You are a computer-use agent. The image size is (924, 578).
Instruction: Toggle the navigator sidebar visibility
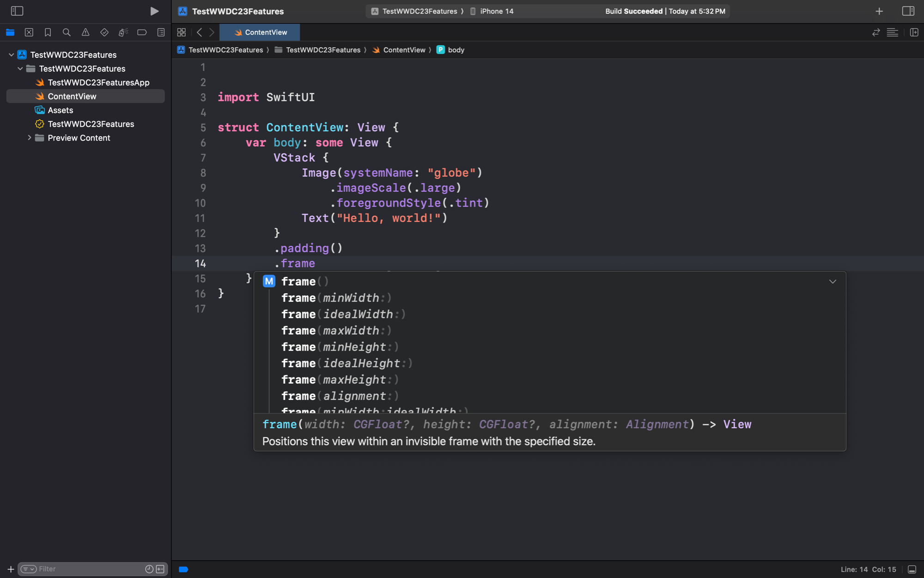pyautogui.click(x=17, y=11)
